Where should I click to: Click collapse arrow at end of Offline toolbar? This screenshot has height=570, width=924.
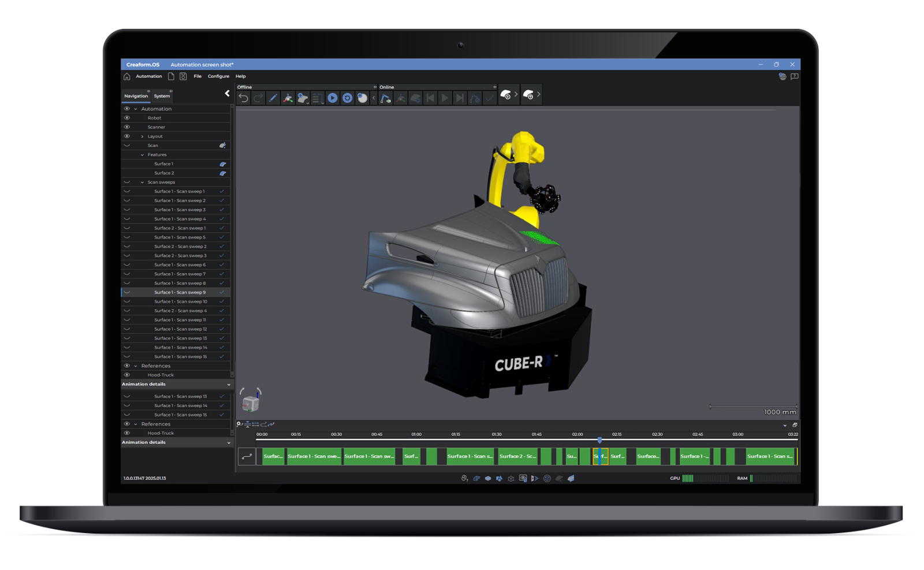pyautogui.click(x=374, y=98)
